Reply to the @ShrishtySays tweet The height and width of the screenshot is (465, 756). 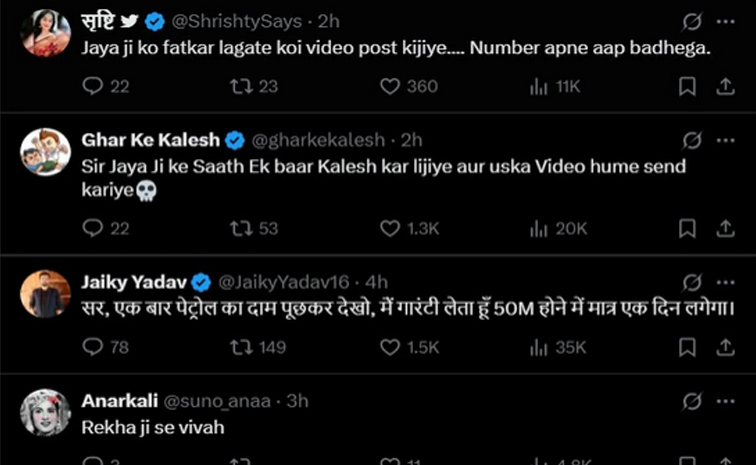tap(93, 86)
